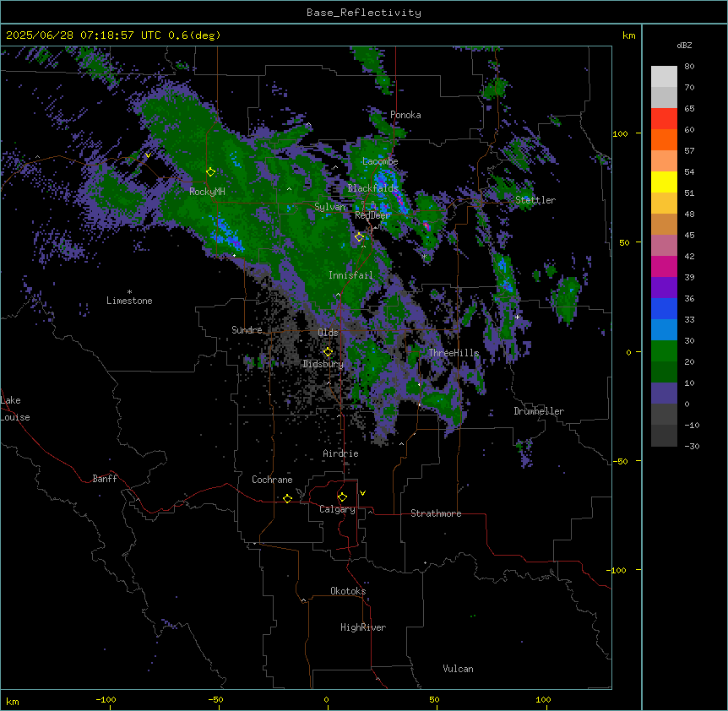Click the Banff label
This screenshot has height=711, width=728.
coord(105,479)
